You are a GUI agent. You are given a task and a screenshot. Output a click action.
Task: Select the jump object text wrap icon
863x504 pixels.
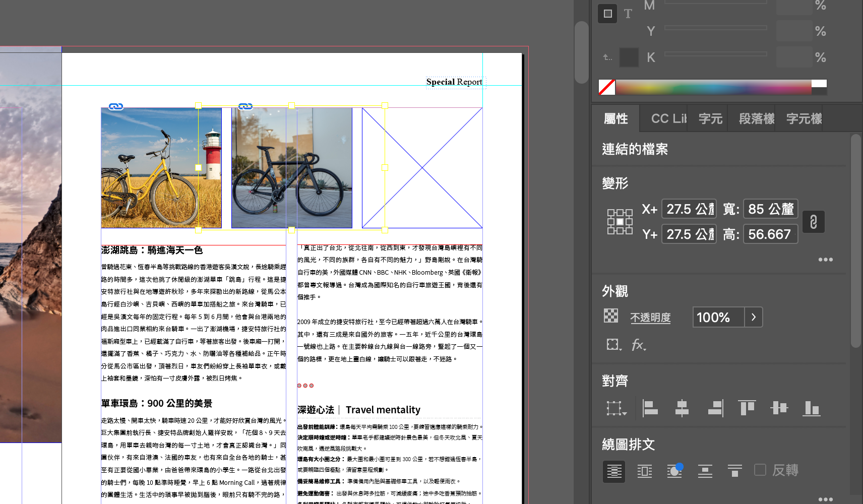(705, 471)
